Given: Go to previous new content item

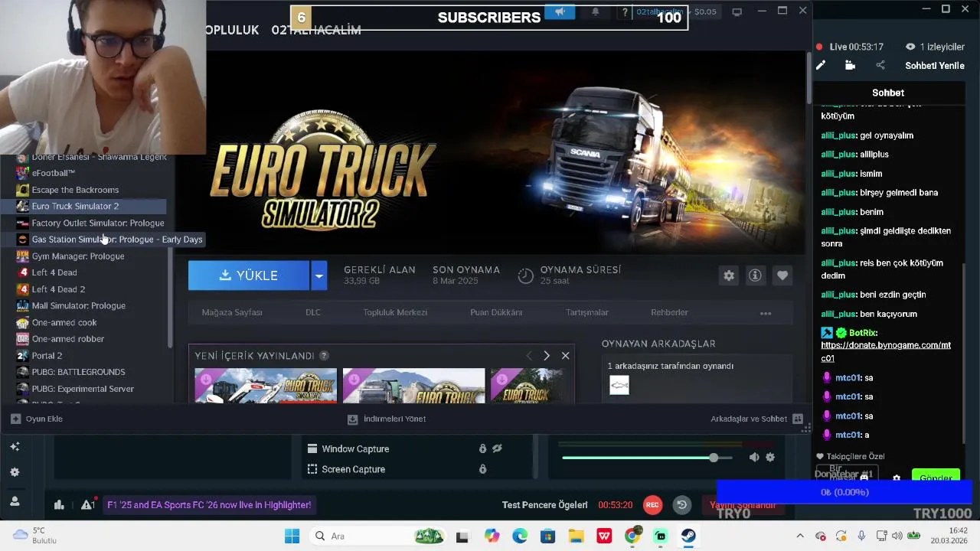Looking at the screenshot, I should coord(528,356).
